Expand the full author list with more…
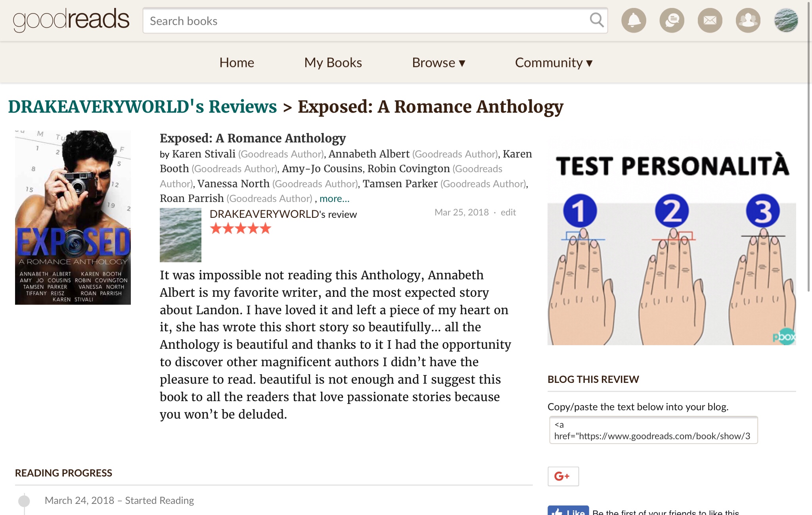This screenshot has height=515, width=812. point(334,198)
